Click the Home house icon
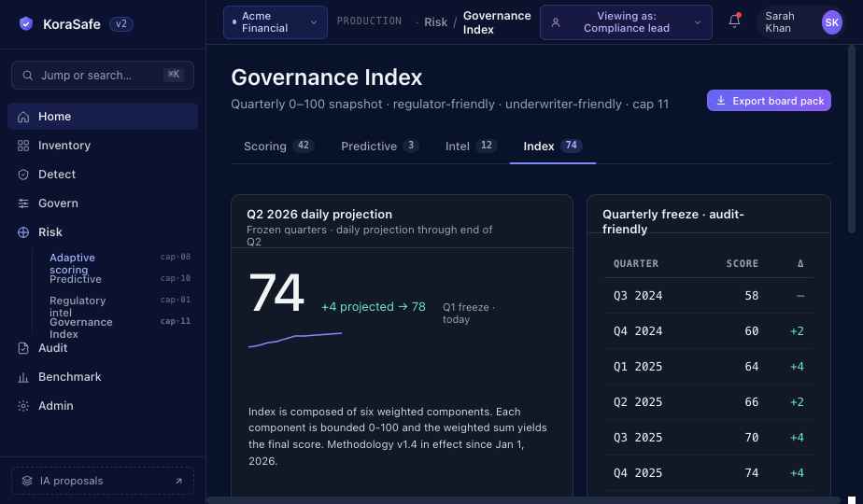The height and width of the screenshot is (504, 863). tap(23, 117)
